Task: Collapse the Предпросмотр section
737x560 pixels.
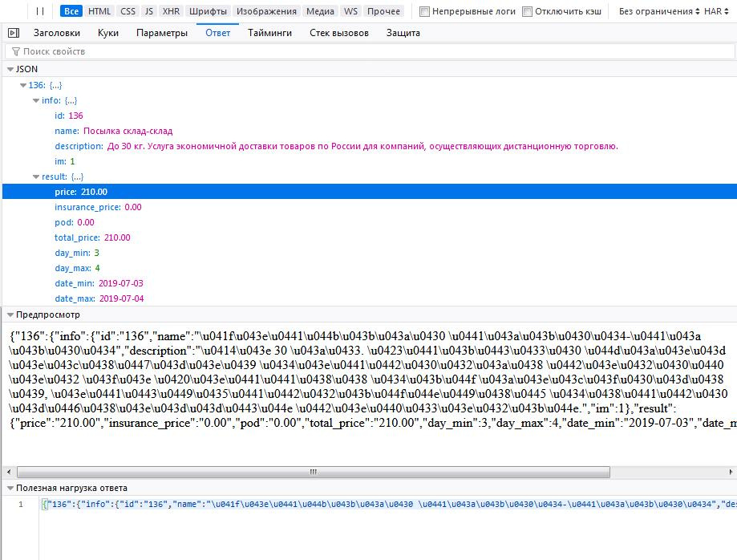Action: 10,314
